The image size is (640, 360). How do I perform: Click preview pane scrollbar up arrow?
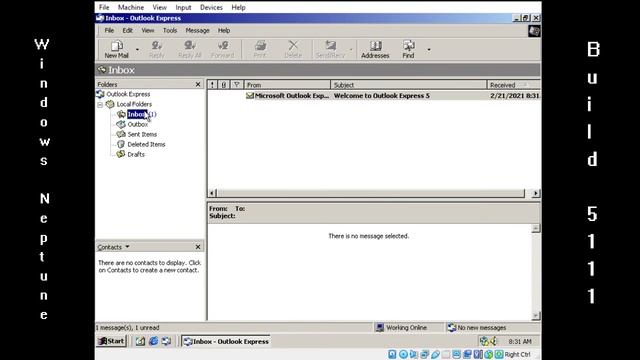coord(536,228)
